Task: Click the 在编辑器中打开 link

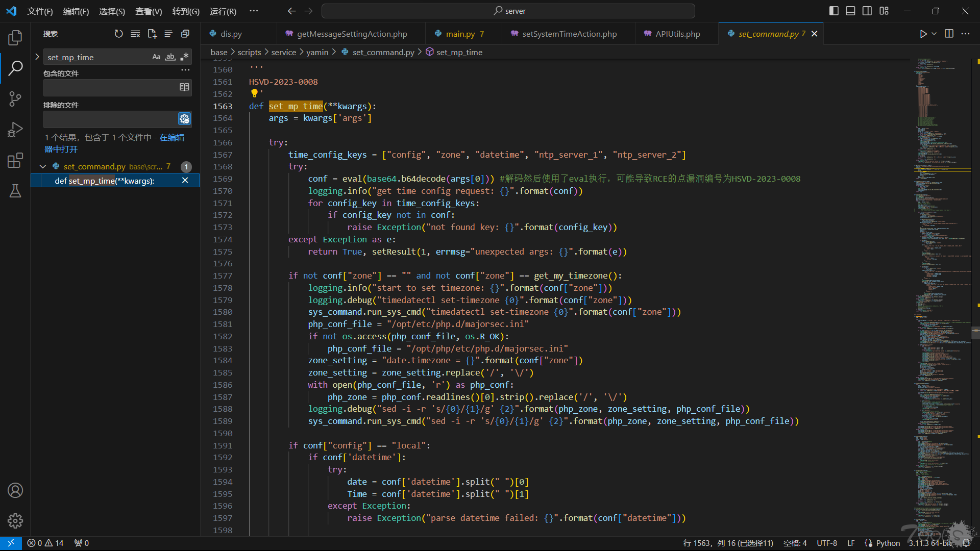Action: tap(171, 137)
